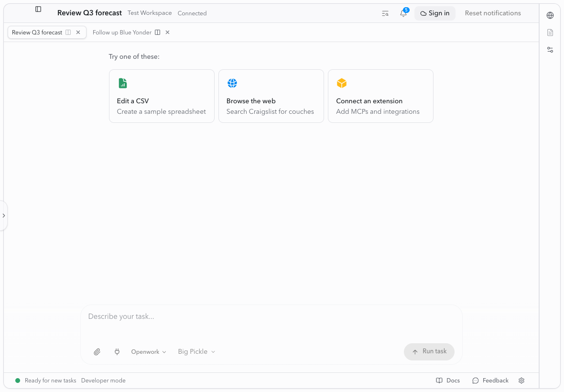Click the paperclip attach file icon
This screenshot has width=564, height=392.
(97, 352)
